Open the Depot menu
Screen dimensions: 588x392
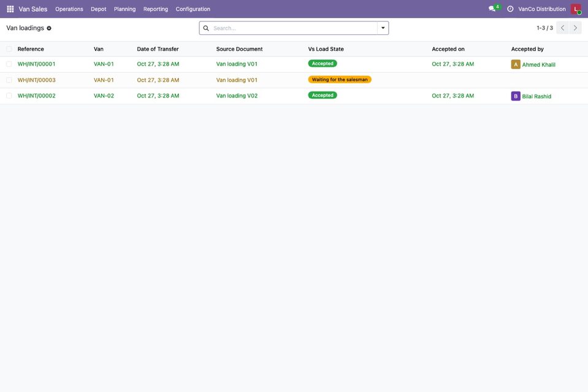pos(98,9)
